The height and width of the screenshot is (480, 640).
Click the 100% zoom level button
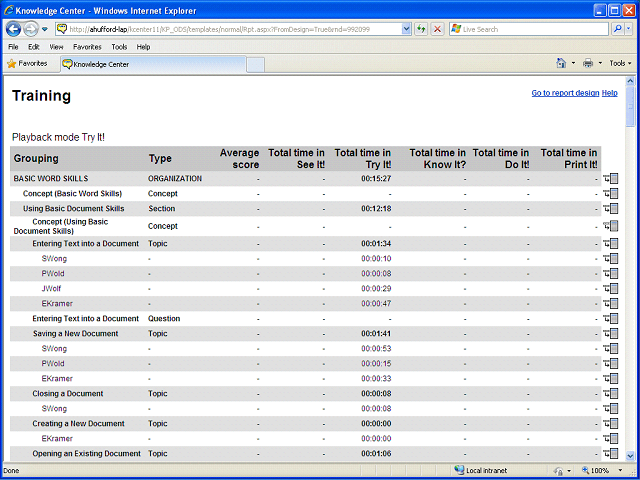pyautogui.click(x=596, y=470)
